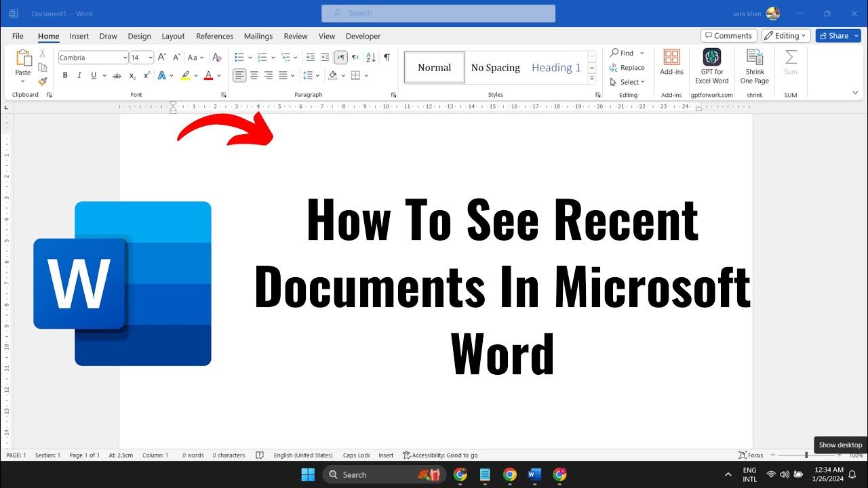The image size is (868, 488).
Task: Open the Layout tab
Action: 173,36
